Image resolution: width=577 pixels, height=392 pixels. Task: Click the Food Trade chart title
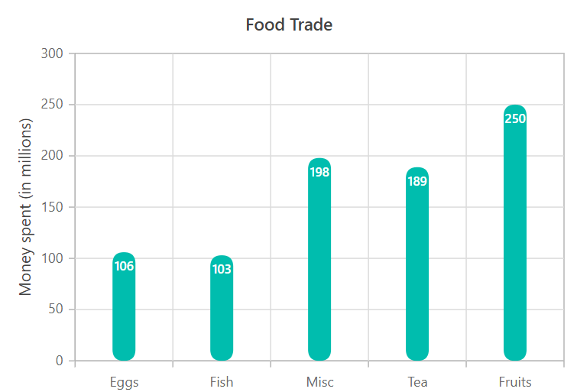[x=289, y=24]
